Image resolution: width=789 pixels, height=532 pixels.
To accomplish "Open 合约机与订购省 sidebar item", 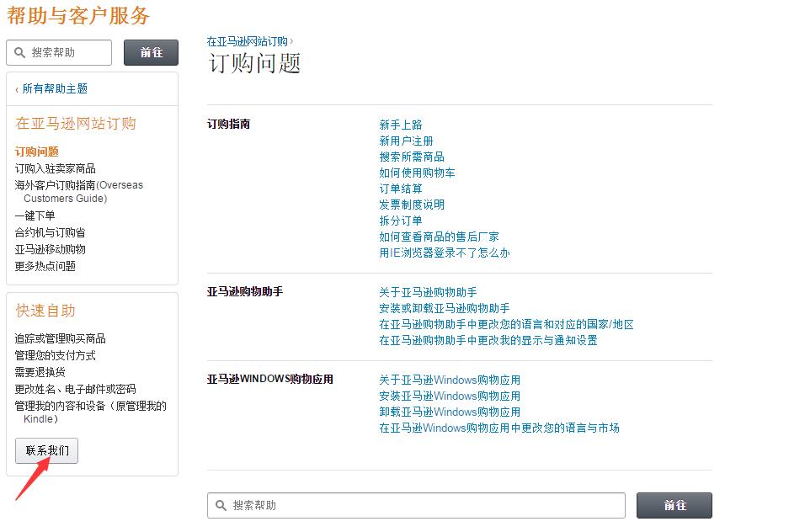I will point(50,232).
